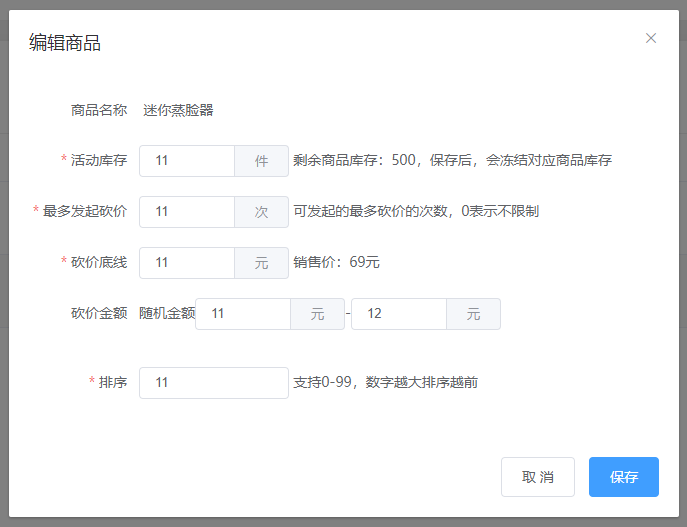Focus the maximum 随机金额 input showing 12

pos(399,314)
